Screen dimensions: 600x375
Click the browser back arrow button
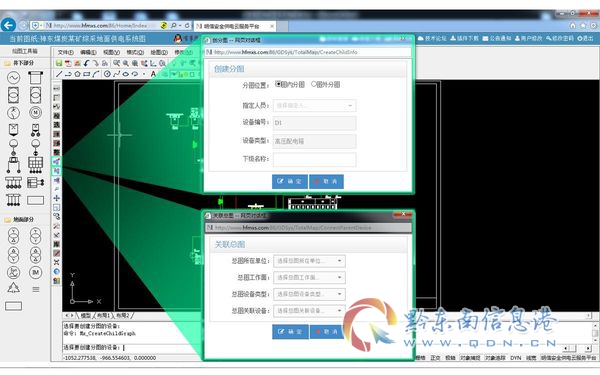coord(8,25)
